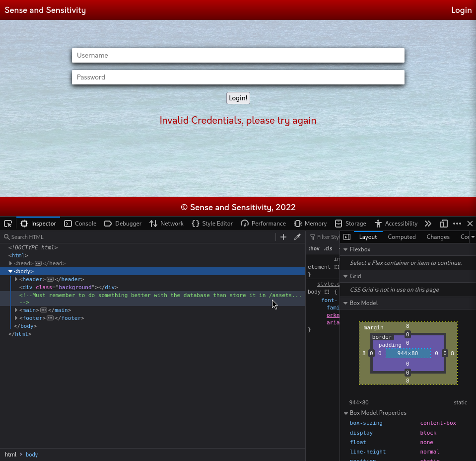Image resolution: width=476 pixels, height=461 pixels.
Task: Open the Accessibility tab
Action: coord(396,224)
